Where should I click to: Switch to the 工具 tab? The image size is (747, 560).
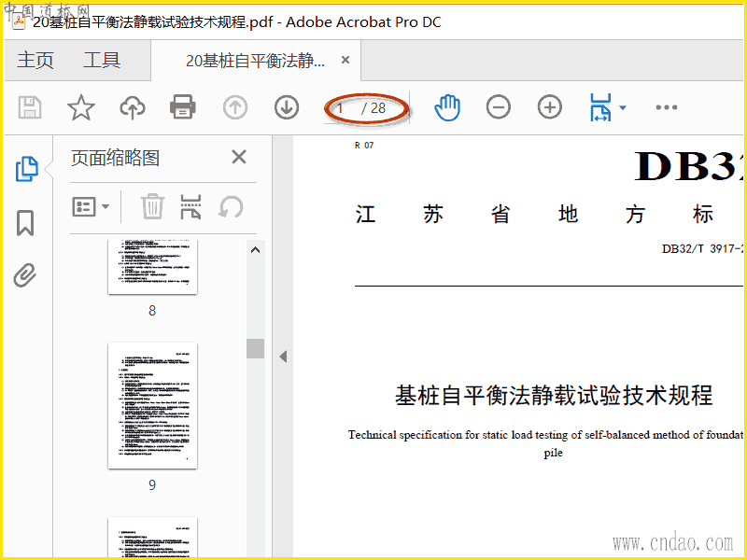pos(102,61)
